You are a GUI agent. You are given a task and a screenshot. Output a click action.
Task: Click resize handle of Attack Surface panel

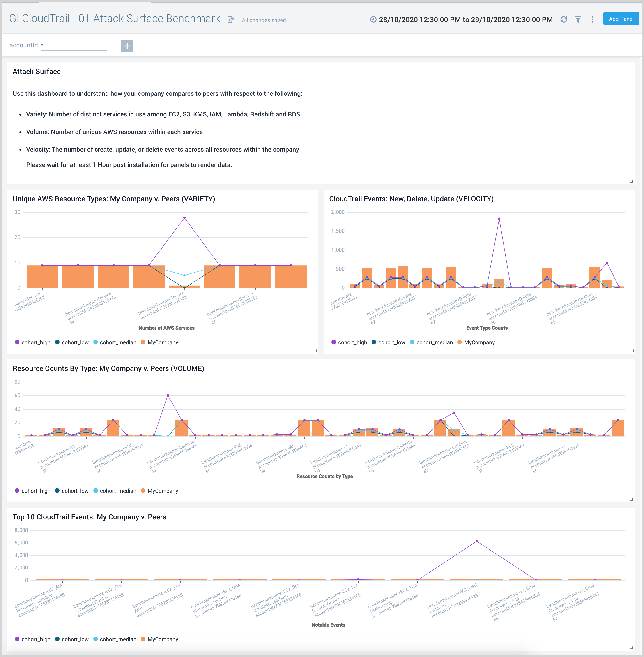point(631,181)
